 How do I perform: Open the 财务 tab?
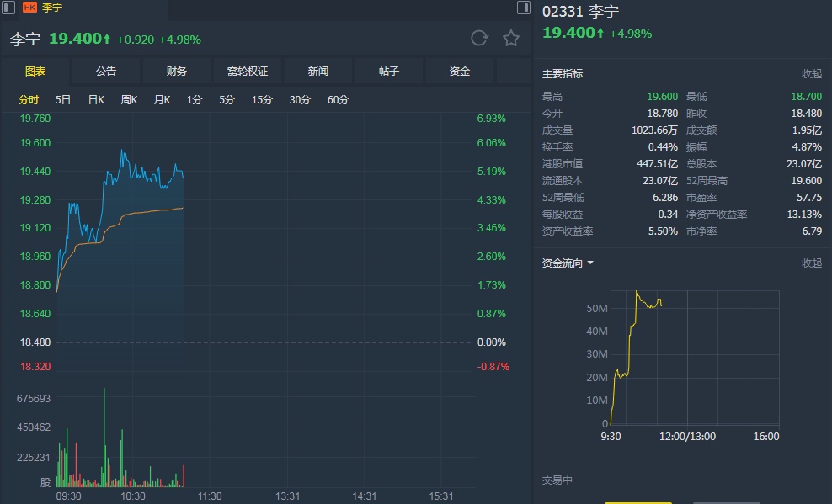tap(177, 72)
